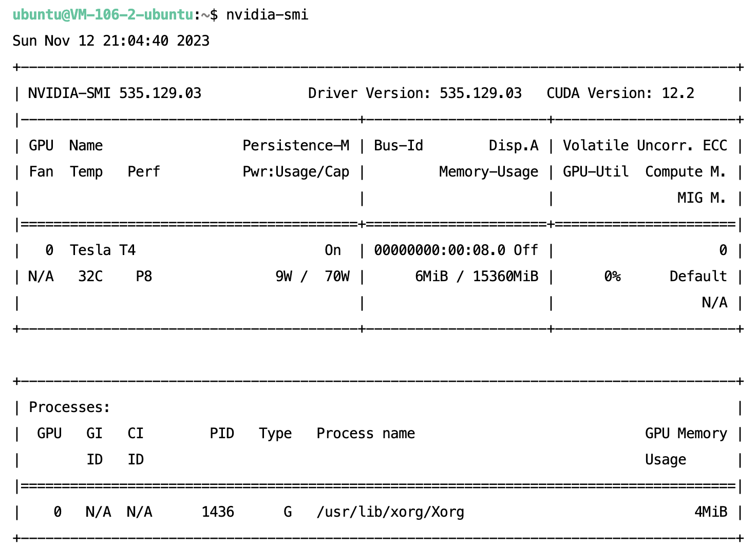
Task: Click the 9W / 70W power usage
Action: (312, 276)
